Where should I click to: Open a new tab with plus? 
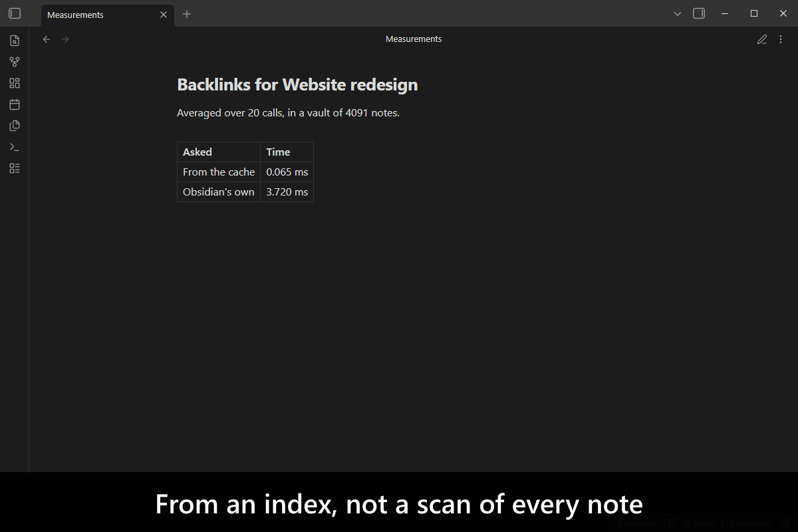[187, 14]
